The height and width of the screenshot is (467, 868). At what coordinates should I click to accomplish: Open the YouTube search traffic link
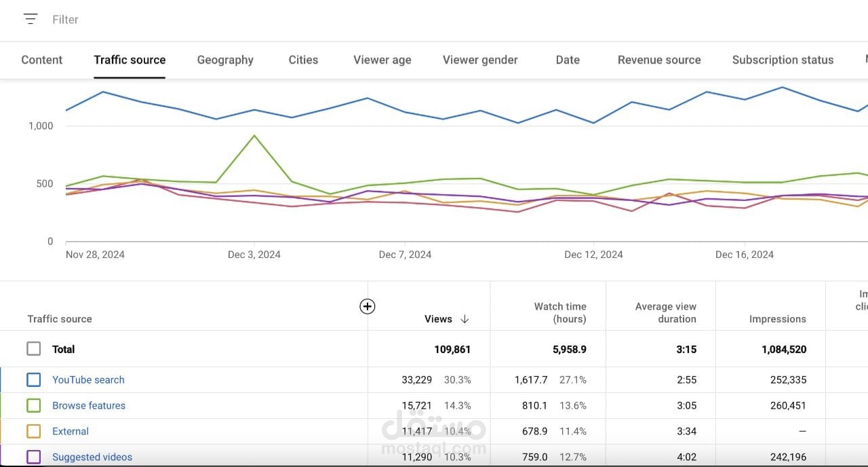point(88,380)
